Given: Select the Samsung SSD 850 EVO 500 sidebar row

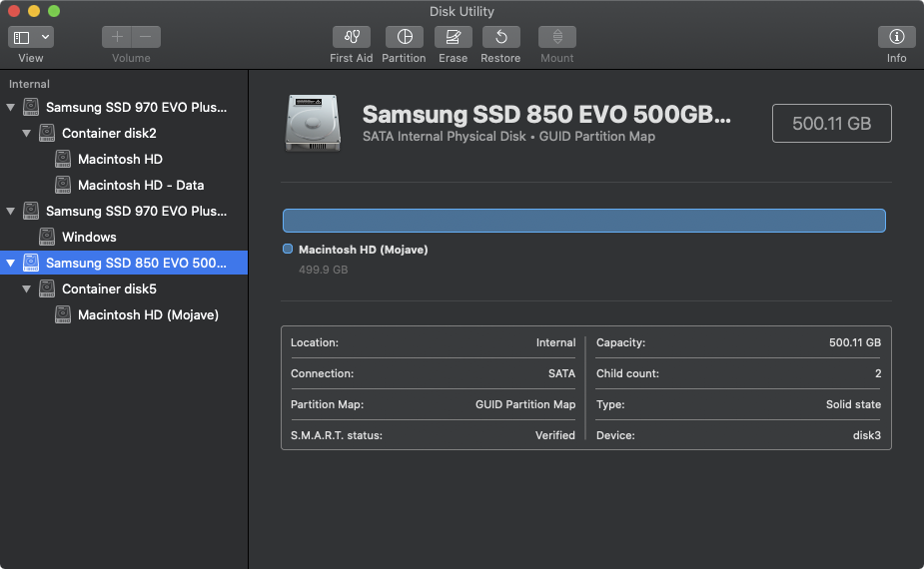Looking at the screenshot, I should (124, 263).
